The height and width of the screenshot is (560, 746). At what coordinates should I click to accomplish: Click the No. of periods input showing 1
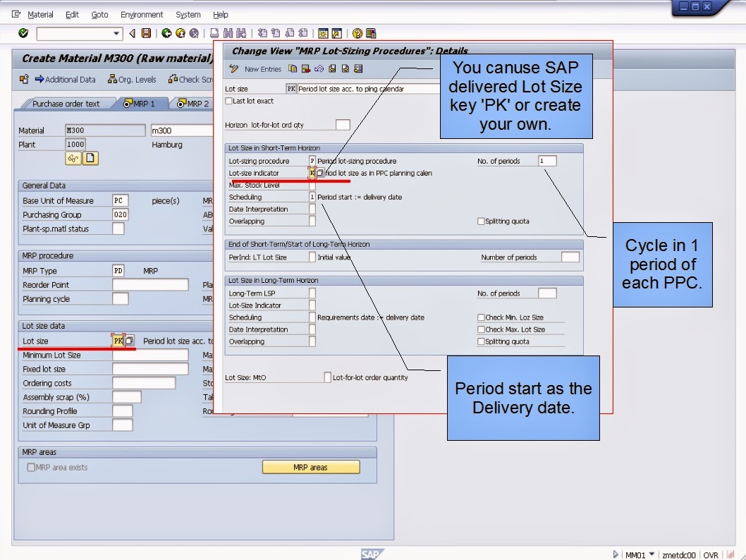tap(548, 160)
